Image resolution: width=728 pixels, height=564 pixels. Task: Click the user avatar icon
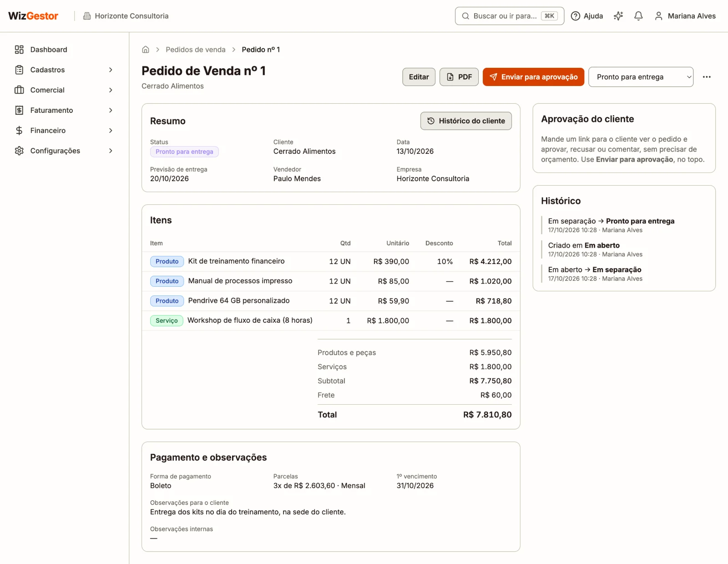[658, 16]
